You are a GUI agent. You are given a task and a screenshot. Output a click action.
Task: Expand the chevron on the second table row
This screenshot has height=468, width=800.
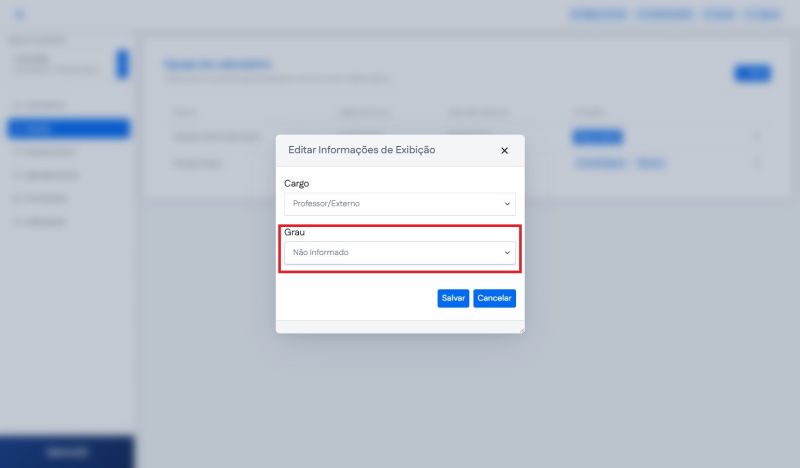tap(756, 162)
